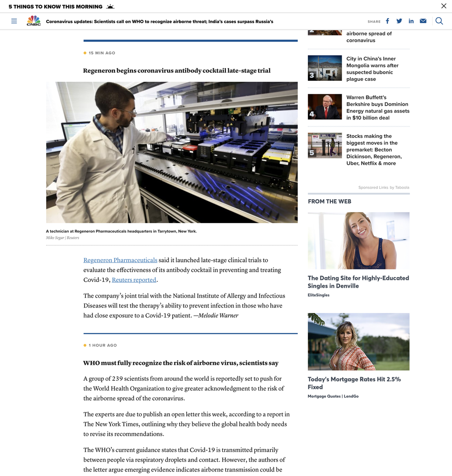This screenshot has width=452, height=476.
Task: Open the search magnifier icon
Action: (x=439, y=21)
